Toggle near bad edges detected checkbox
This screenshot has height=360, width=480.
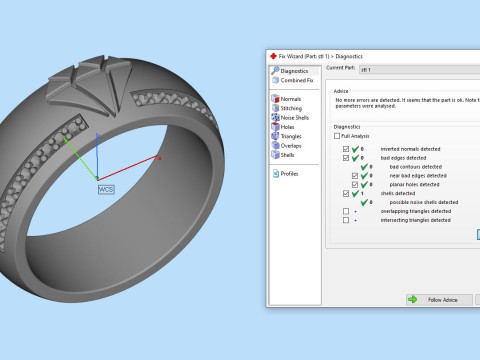click(355, 176)
